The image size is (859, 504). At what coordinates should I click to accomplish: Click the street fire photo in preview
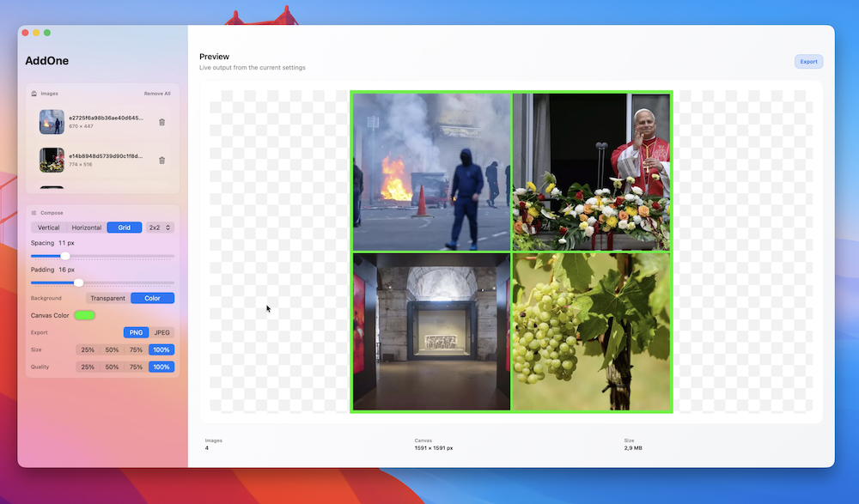click(x=432, y=172)
